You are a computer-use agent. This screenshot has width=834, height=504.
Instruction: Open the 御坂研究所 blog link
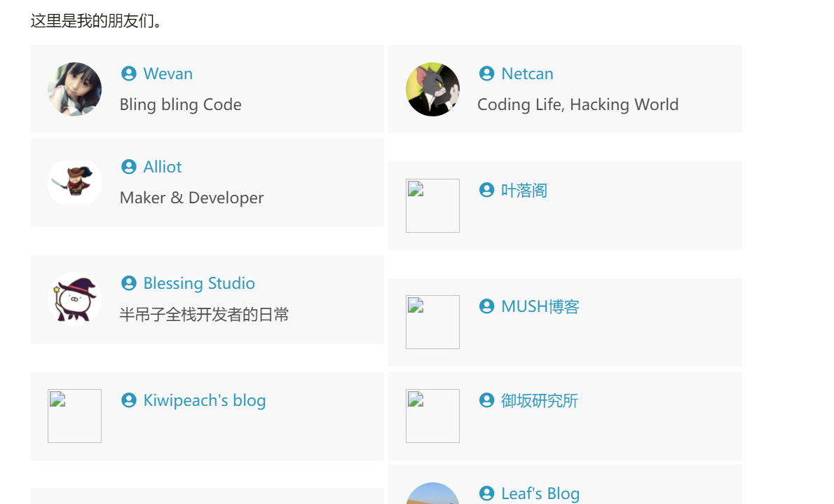coord(539,400)
